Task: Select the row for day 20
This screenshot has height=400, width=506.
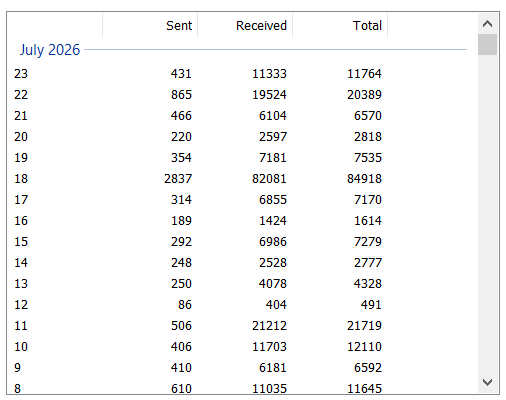Action: coord(242,136)
